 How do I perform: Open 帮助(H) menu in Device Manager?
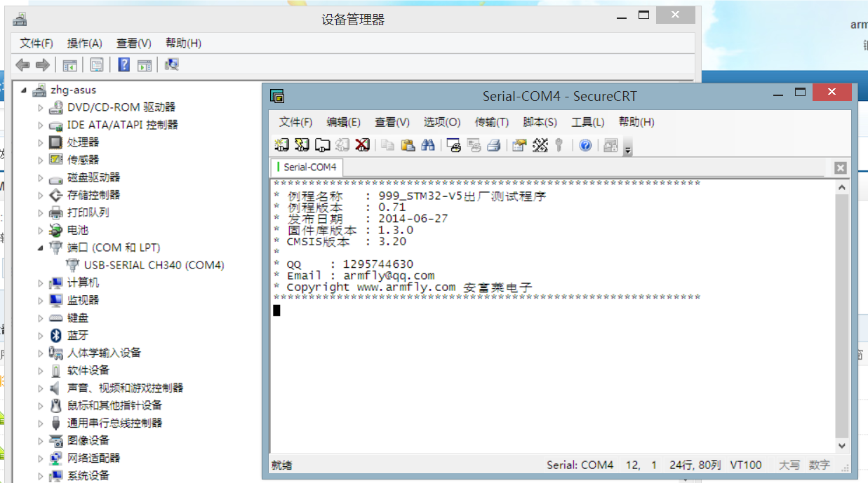click(183, 43)
